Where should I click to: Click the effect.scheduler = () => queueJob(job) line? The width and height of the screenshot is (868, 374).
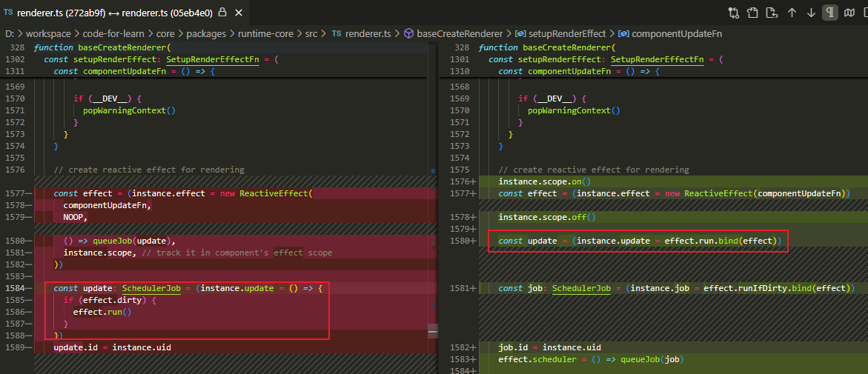point(592,360)
